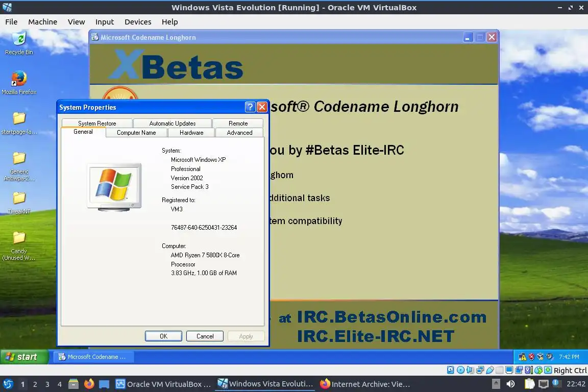588x392 pixels.
Task: Click the rightmost XP tray icon before clock
Action: coord(550,357)
